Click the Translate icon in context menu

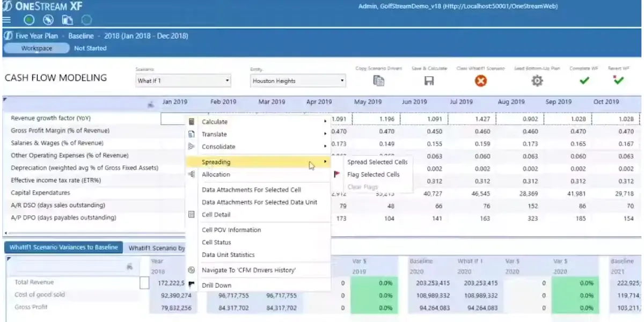pos(192,134)
